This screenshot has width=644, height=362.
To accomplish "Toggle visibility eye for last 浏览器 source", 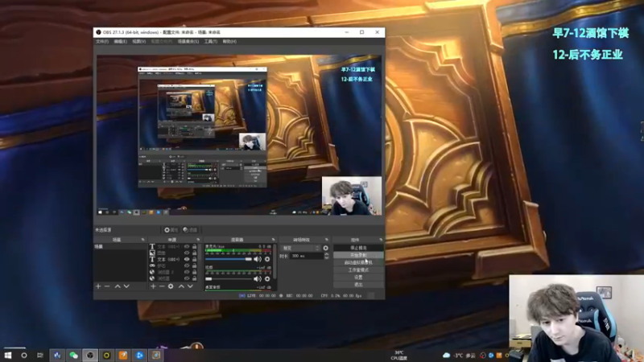I will tap(187, 278).
